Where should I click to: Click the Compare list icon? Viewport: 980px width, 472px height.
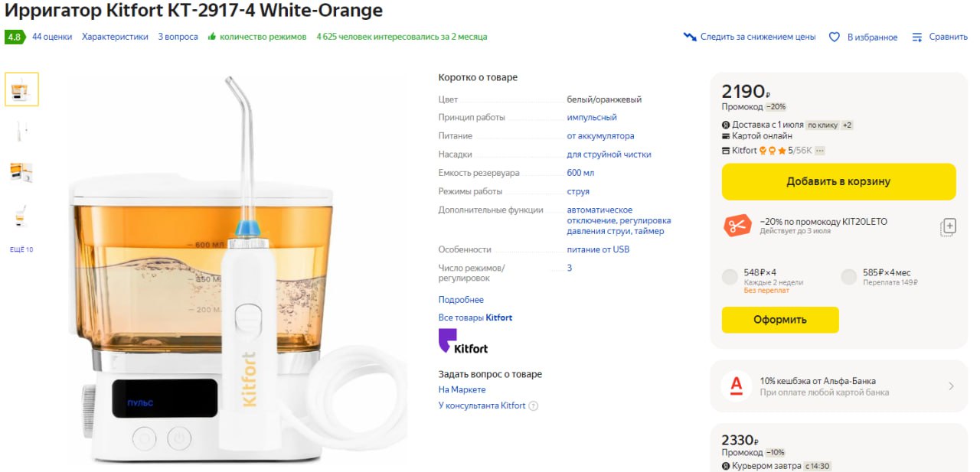916,37
